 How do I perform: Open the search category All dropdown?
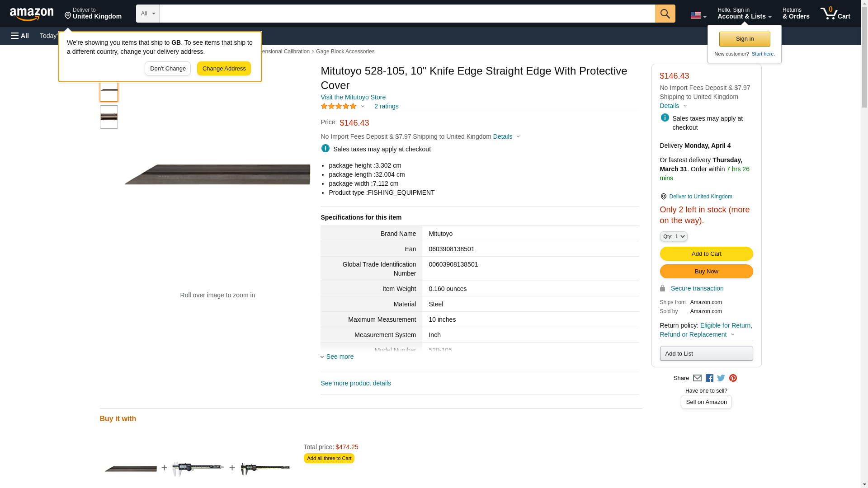point(147,14)
